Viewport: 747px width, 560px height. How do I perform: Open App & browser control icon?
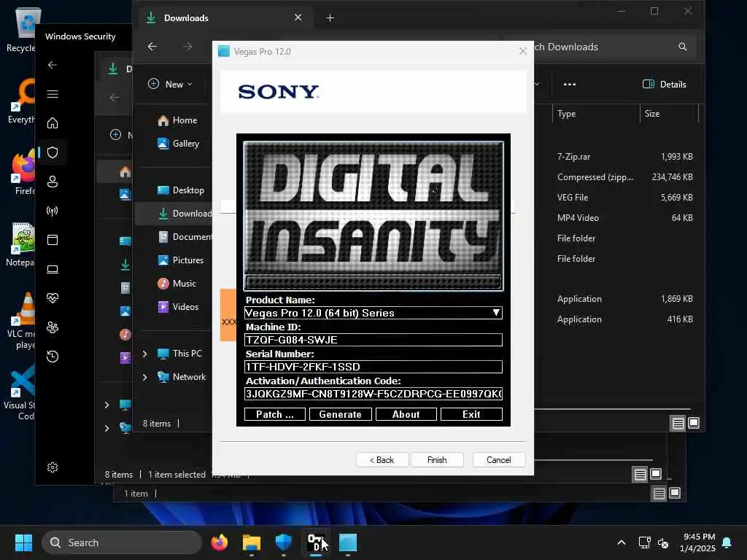click(53, 239)
